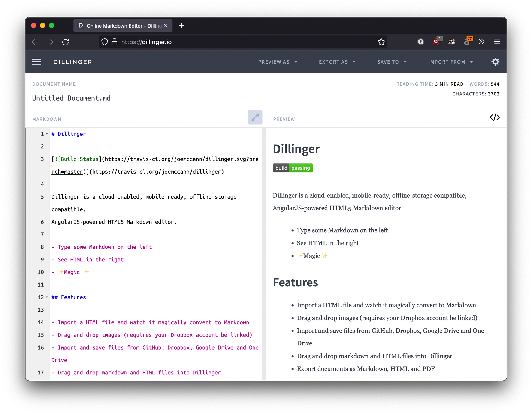Click the browser reload button
Viewport: 532px width, 414px height.
pos(66,42)
